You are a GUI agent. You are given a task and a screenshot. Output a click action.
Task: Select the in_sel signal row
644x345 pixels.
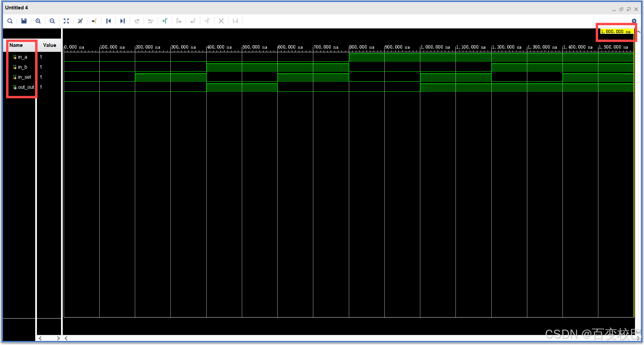click(22, 77)
